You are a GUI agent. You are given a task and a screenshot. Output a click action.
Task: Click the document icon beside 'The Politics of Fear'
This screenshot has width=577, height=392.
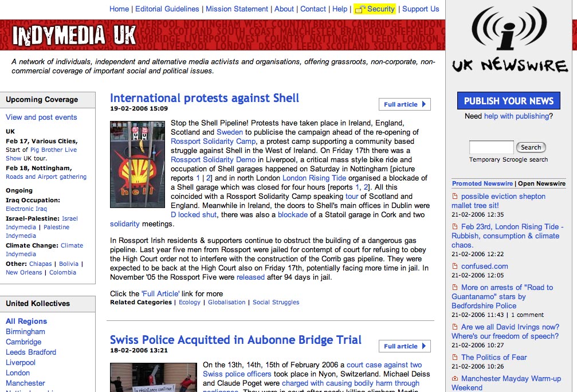pyautogui.click(x=455, y=358)
